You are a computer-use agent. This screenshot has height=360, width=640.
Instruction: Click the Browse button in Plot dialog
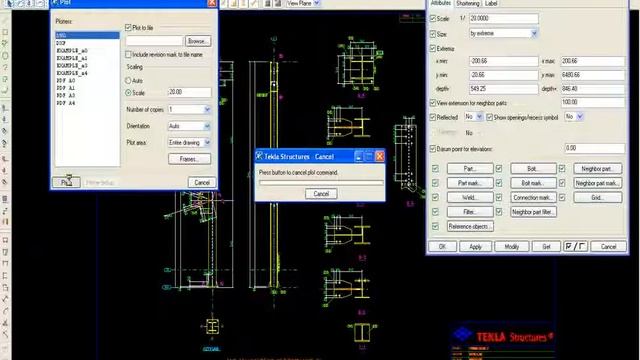198,41
